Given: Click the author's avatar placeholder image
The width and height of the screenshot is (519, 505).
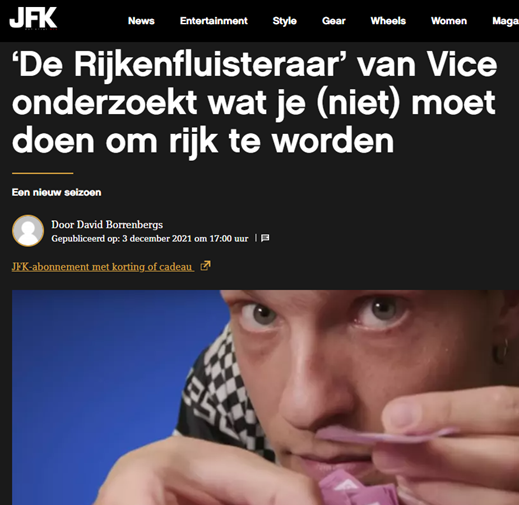Looking at the screenshot, I should pyautogui.click(x=28, y=231).
